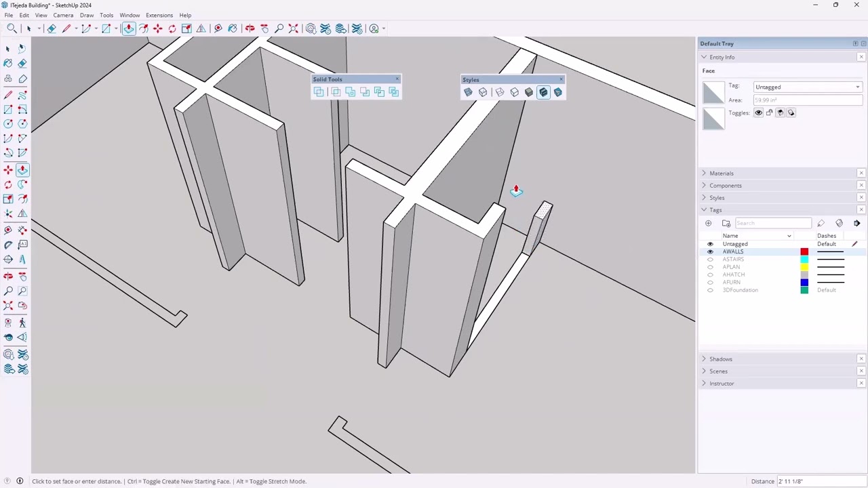
Task: Select the Circle tool in left toolbar
Action: pyautogui.click(x=7, y=123)
